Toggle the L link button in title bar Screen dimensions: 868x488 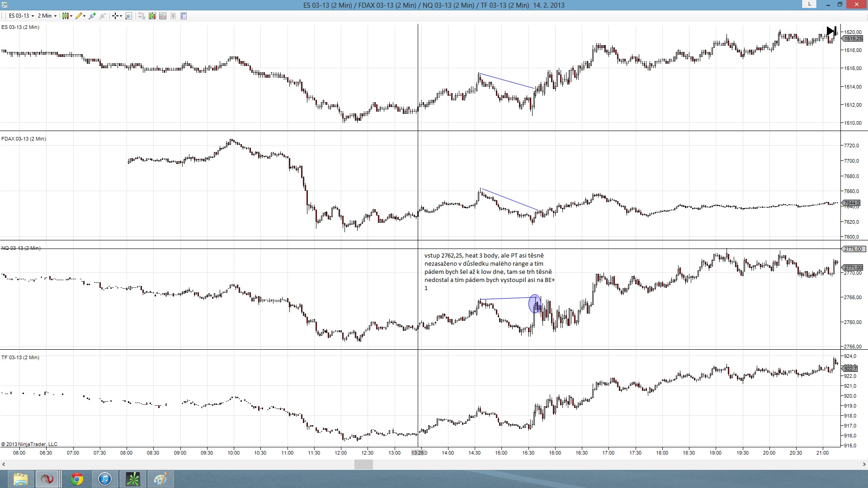click(809, 4)
